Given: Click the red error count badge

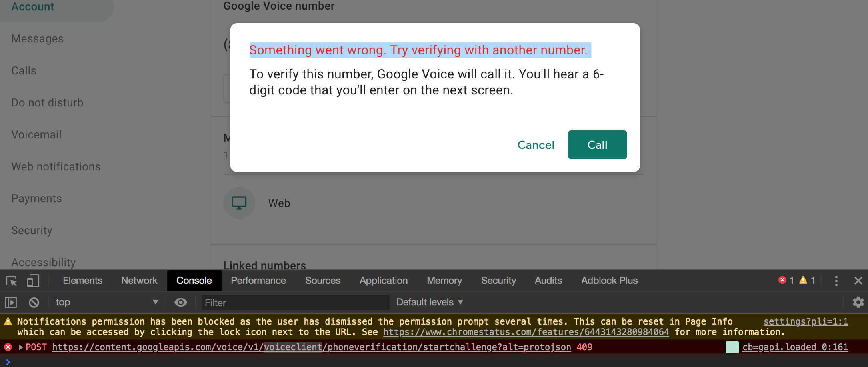Looking at the screenshot, I should pyautogui.click(x=786, y=280).
